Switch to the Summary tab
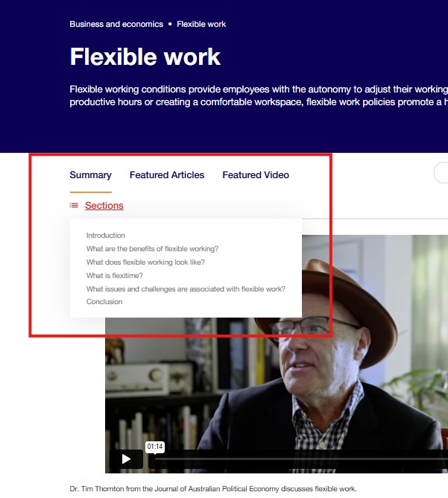 (x=90, y=175)
